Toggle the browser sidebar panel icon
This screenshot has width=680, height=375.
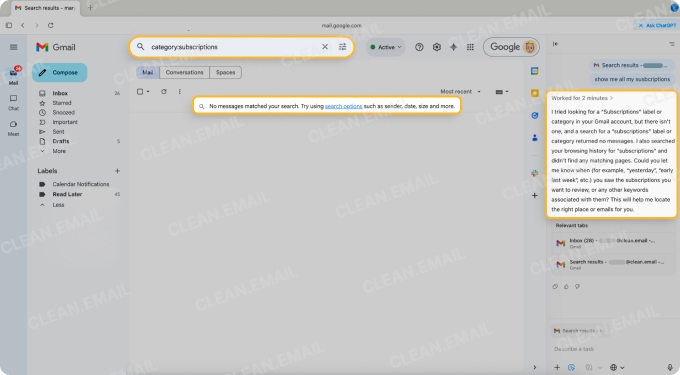point(9,26)
